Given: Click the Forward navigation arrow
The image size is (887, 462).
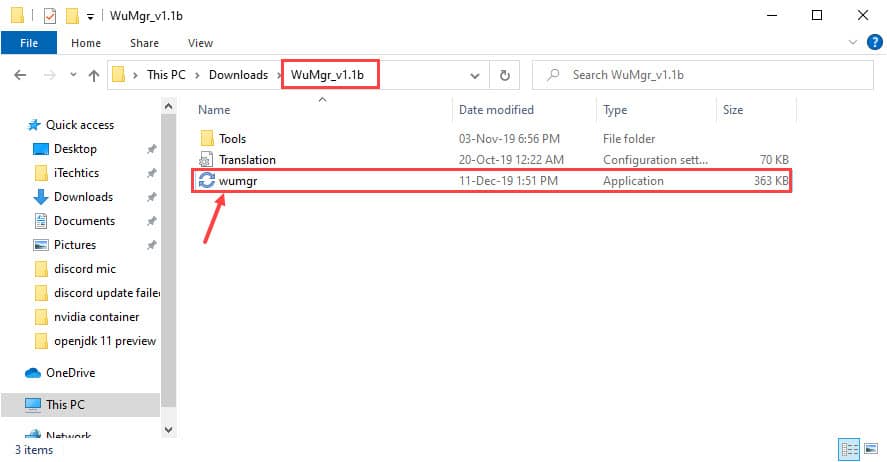Looking at the screenshot, I should (50, 75).
